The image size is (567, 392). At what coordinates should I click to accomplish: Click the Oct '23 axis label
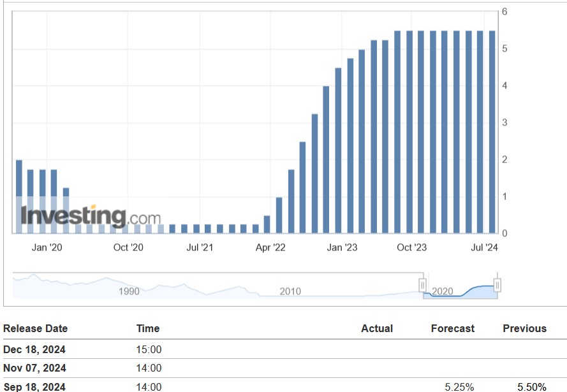[411, 247]
